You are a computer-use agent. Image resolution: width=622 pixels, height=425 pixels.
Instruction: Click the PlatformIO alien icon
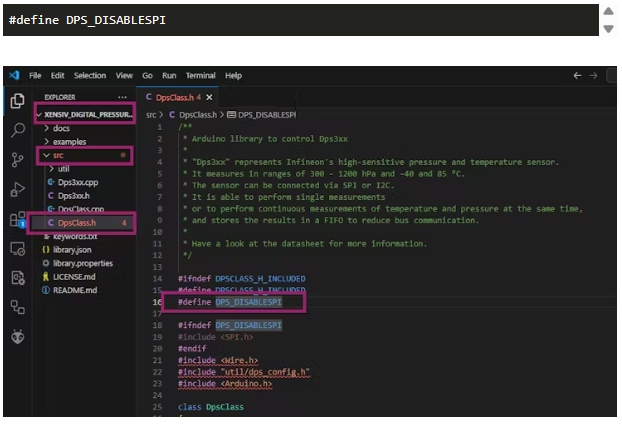(x=17, y=337)
